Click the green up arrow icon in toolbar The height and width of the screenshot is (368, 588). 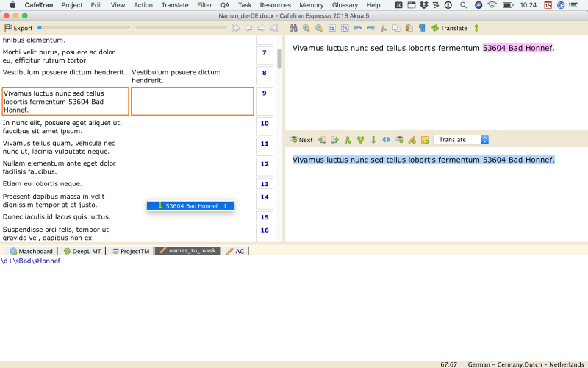point(476,28)
